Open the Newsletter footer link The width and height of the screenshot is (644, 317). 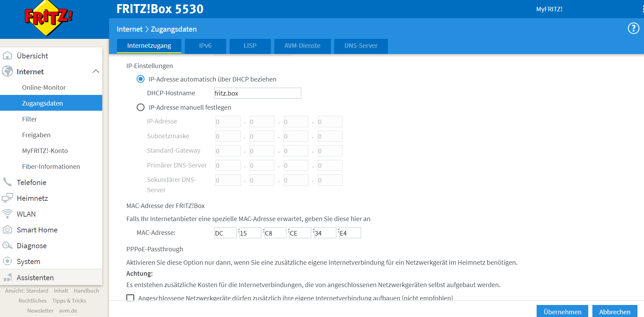40,310
